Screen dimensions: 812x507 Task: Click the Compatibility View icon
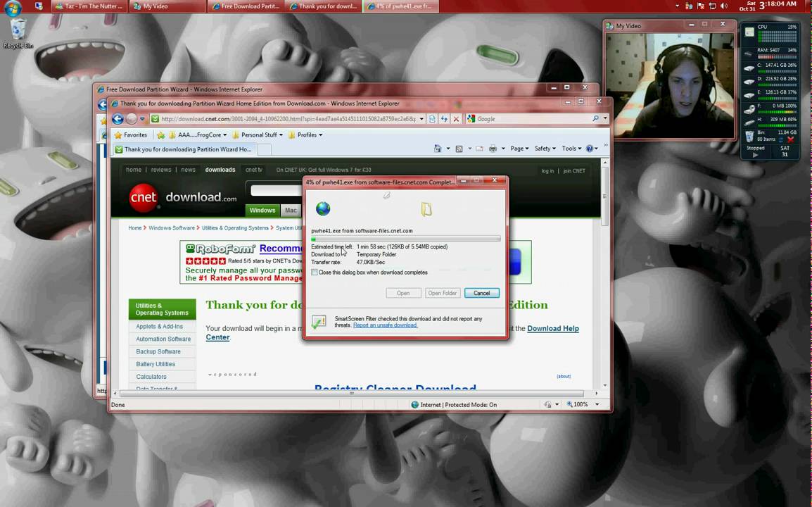click(x=432, y=119)
